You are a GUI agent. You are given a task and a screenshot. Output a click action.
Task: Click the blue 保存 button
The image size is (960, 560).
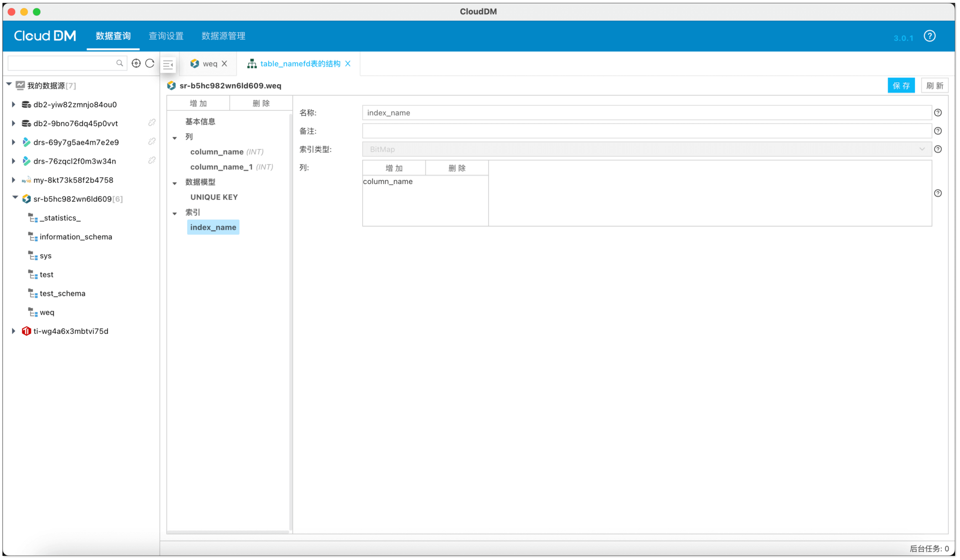[901, 86]
